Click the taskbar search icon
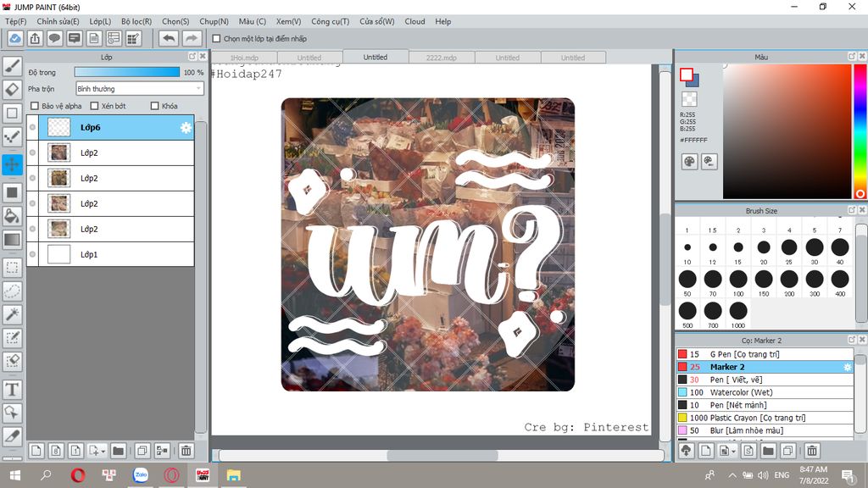Viewport: 868px width, 488px height. tap(46, 475)
